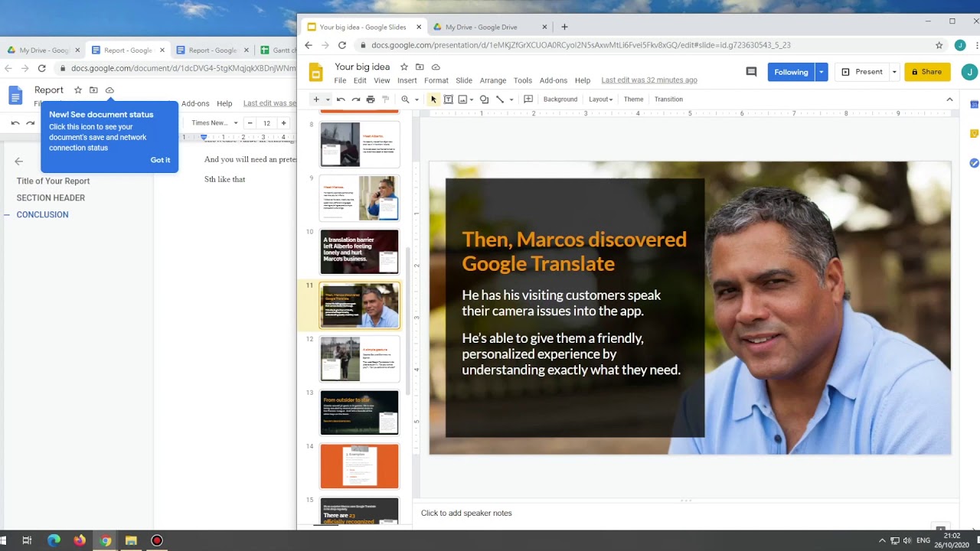Click the Docs cloud status icon

109,90
